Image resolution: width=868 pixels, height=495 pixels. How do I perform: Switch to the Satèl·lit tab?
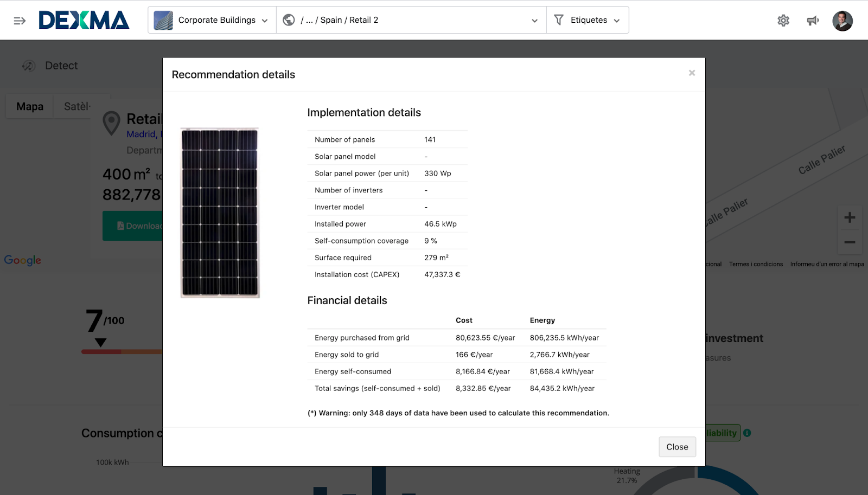click(77, 106)
